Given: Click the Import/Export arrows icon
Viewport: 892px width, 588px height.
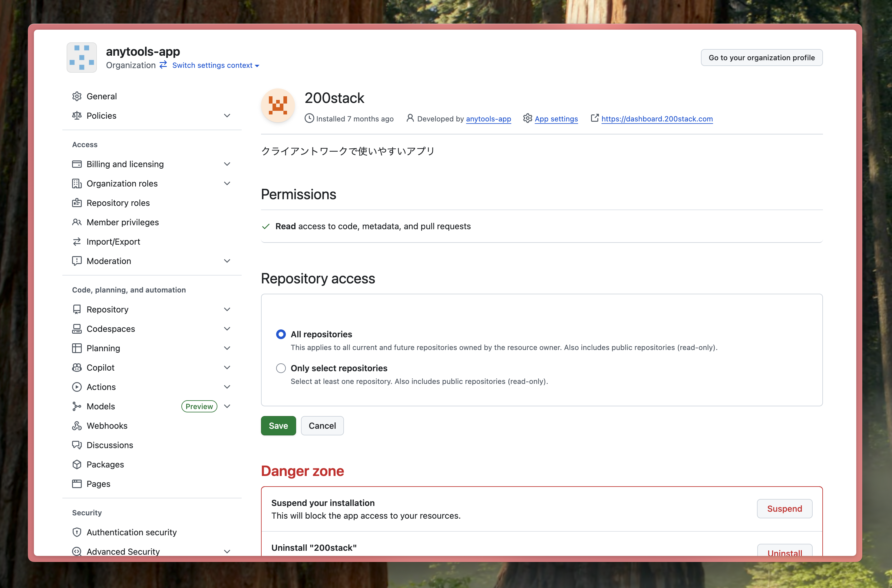Looking at the screenshot, I should point(77,242).
